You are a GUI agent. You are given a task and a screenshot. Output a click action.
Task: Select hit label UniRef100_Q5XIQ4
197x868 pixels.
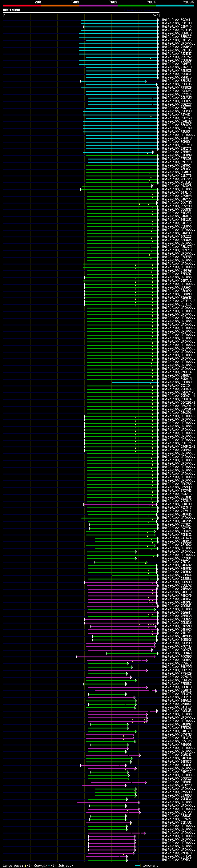click(x=177, y=386)
